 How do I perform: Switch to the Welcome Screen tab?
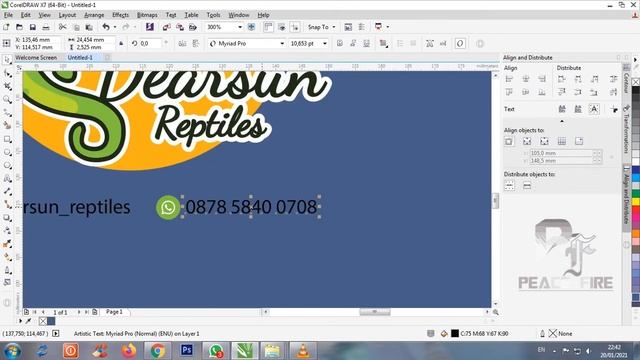tap(36, 58)
